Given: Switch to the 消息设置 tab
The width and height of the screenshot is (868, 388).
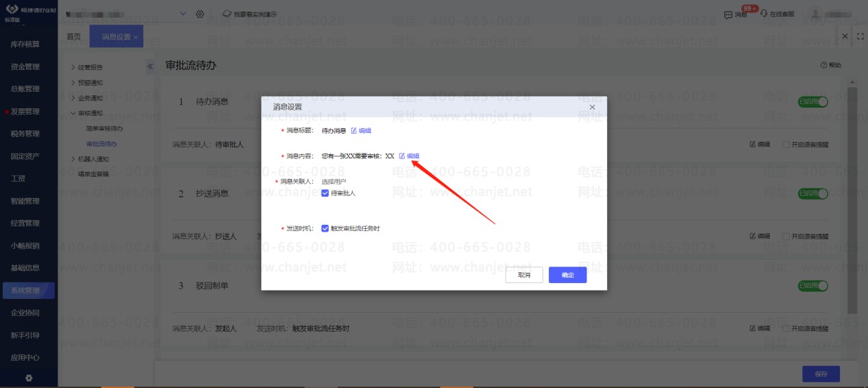Looking at the screenshot, I should [x=116, y=36].
